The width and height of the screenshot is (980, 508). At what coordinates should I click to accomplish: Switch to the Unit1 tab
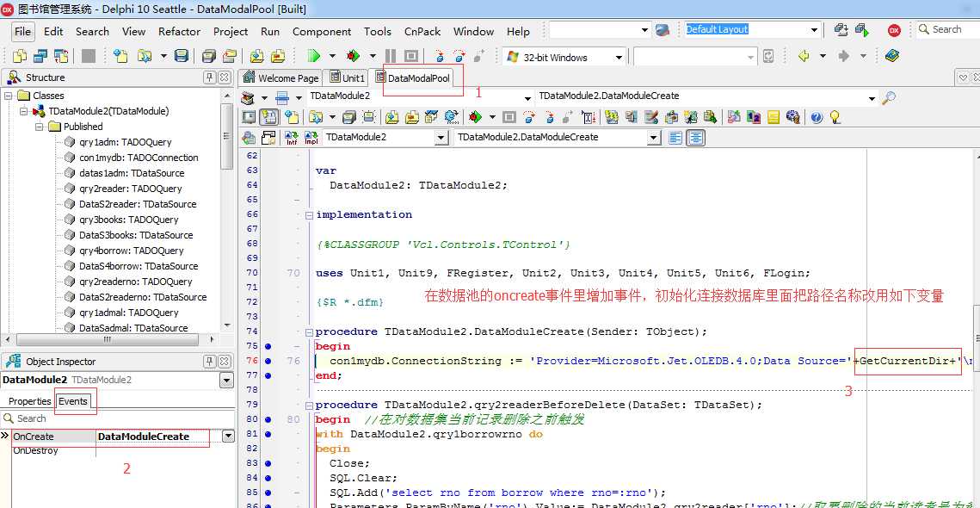pos(347,77)
